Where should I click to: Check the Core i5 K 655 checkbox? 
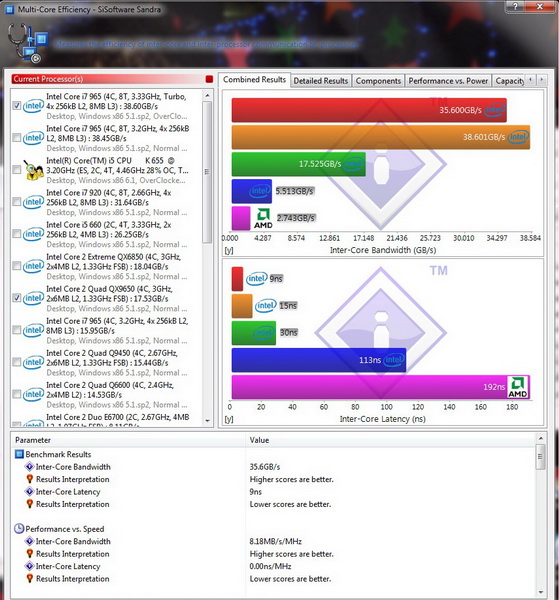[x=16, y=170]
